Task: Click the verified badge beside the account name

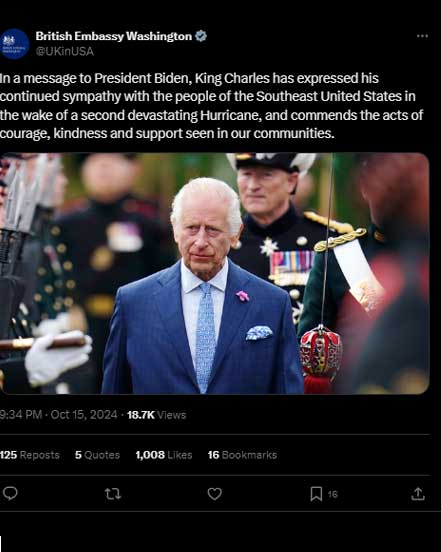Action: point(201,36)
